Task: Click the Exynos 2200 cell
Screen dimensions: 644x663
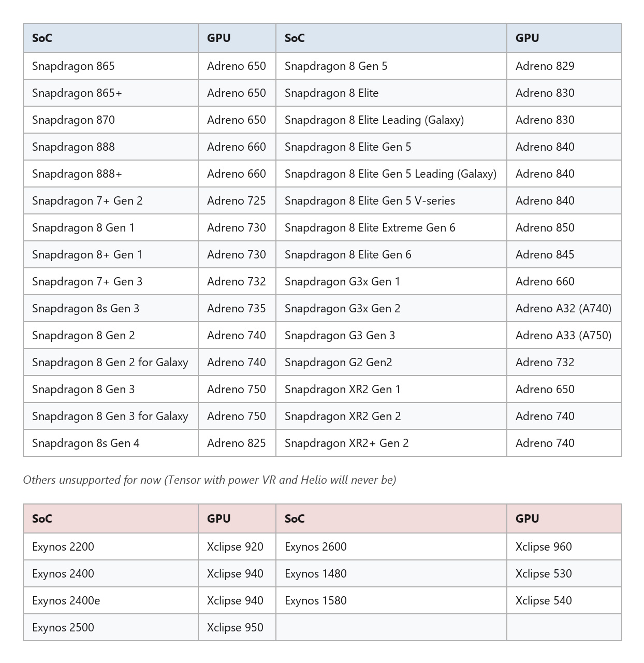Action: 111,546
